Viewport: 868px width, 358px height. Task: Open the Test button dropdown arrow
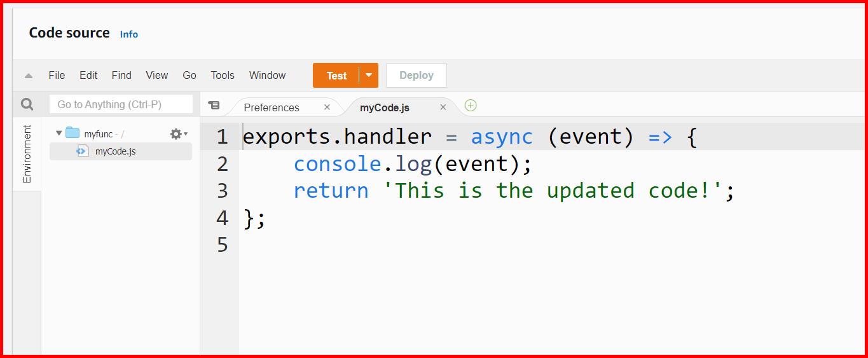(369, 75)
